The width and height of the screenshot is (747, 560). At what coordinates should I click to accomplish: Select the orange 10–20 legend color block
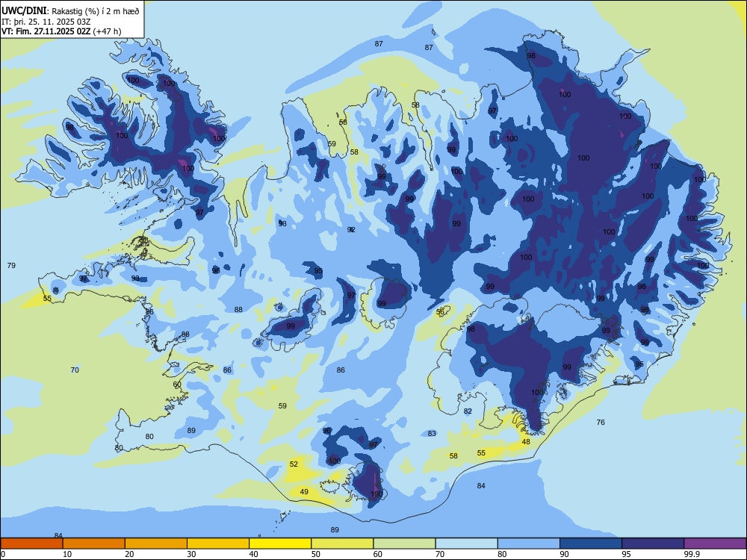click(94, 544)
